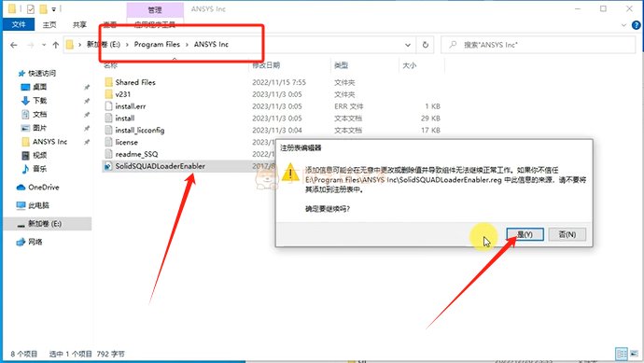The height and width of the screenshot is (363, 644).
Task: Switch to the 共享 ribbon tab
Action: [79, 24]
